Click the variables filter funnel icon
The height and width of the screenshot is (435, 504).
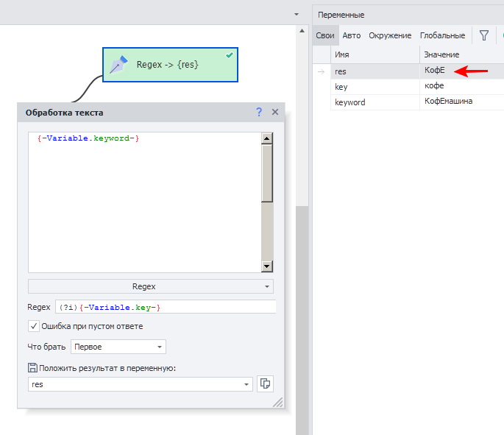484,35
